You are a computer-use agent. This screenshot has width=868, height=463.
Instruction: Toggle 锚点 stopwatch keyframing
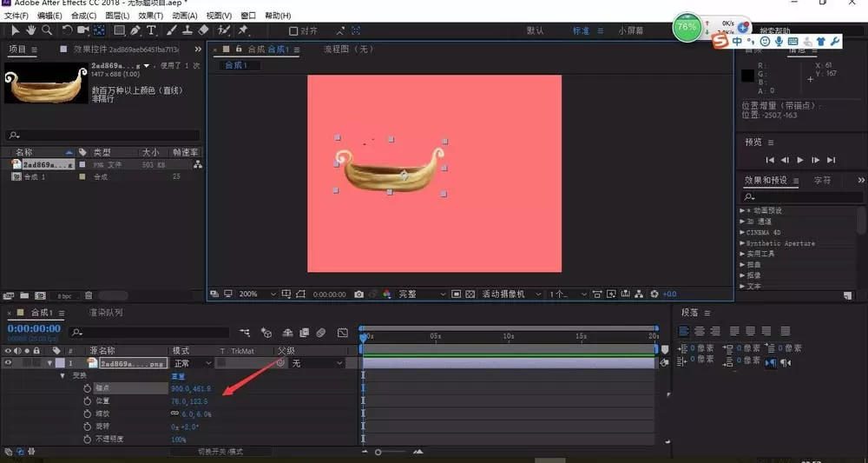coord(87,388)
